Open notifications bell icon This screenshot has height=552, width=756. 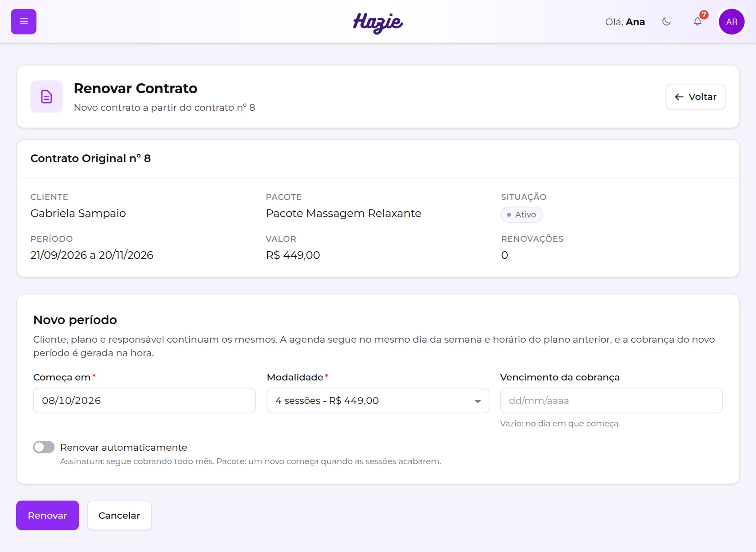pyautogui.click(x=697, y=22)
